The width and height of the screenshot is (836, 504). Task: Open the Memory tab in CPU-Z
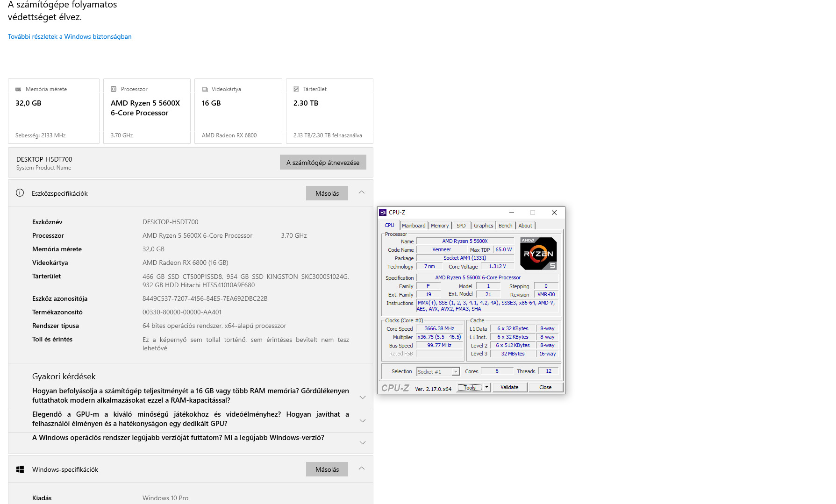click(x=440, y=226)
